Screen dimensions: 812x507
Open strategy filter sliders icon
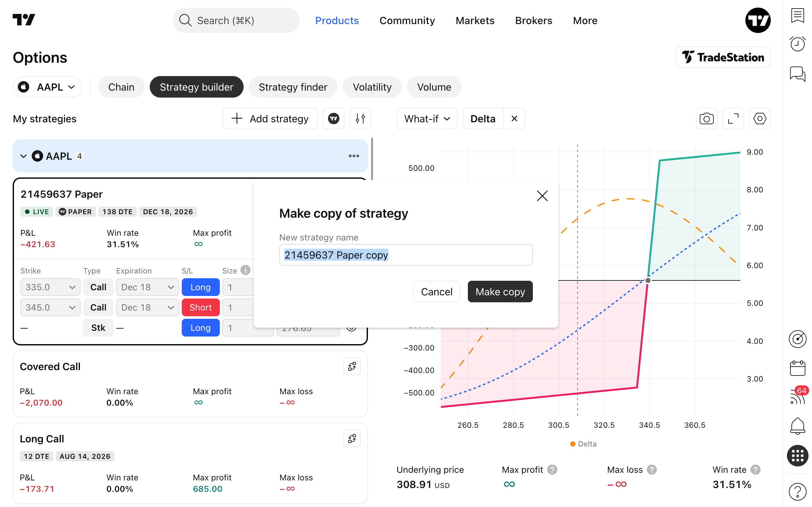[360, 119]
